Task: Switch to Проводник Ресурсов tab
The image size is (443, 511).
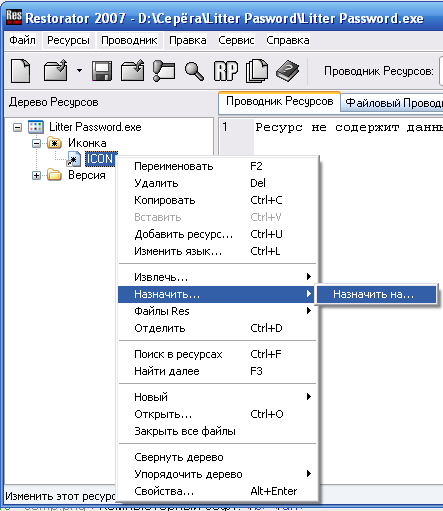Action: [279, 102]
